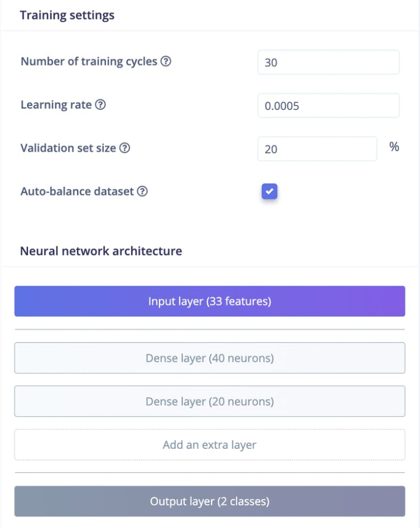This screenshot has height=528, width=420.
Task: Click help icon next to Validation set size
Action: [x=125, y=148]
